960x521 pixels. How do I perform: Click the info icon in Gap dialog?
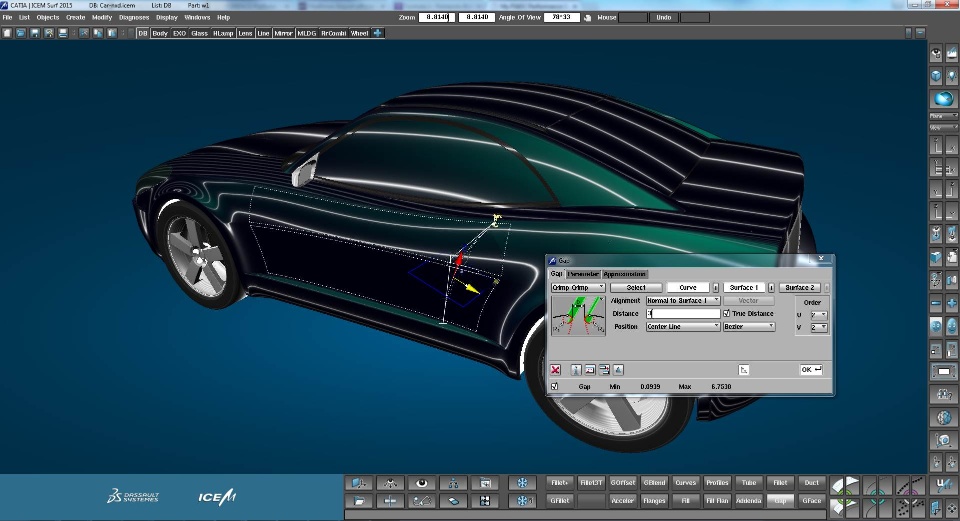[576, 370]
